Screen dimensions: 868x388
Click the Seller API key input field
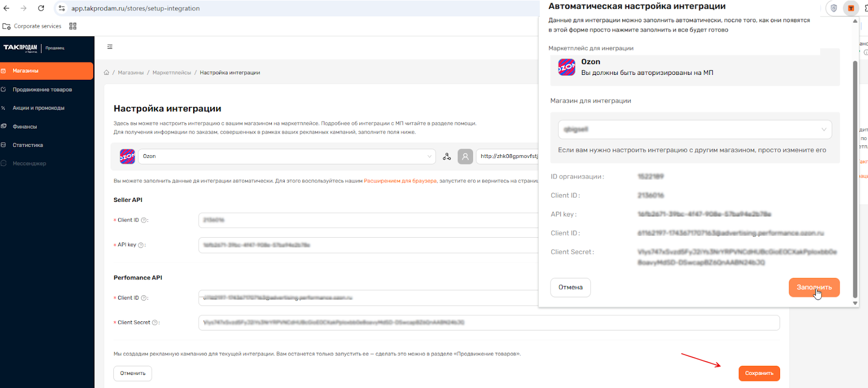coord(369,245)
